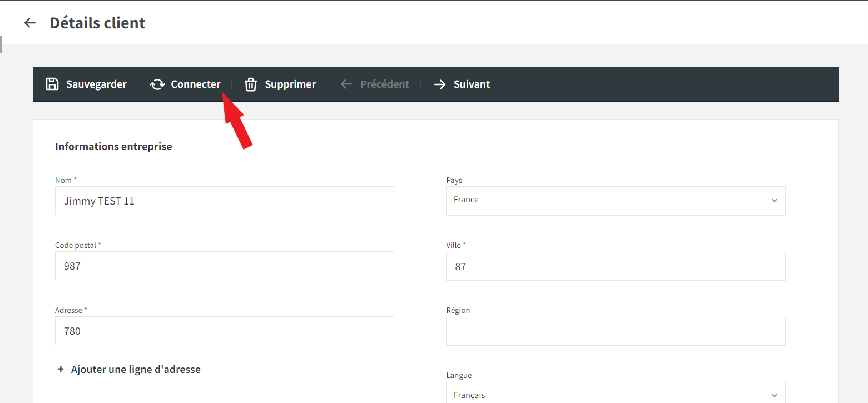Go back using the arrow beside Détails client
The image size is (868, 403).
point(29,23)
